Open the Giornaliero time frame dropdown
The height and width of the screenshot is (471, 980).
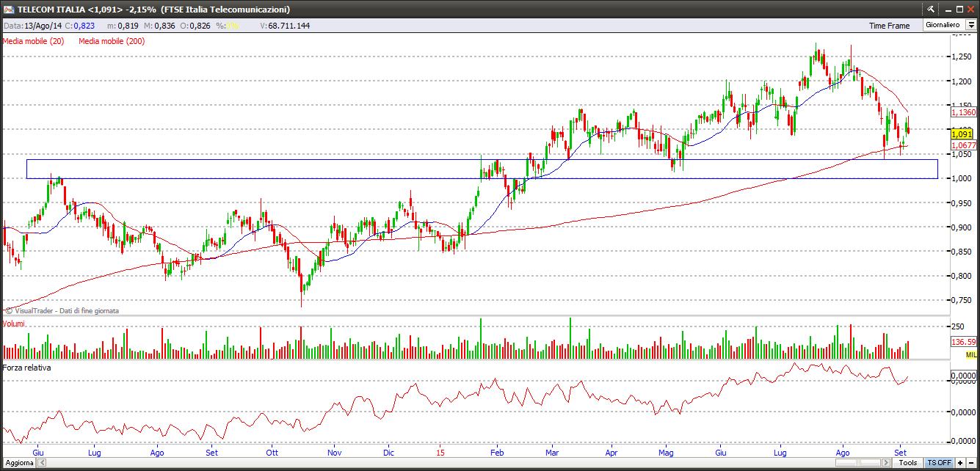[x=970, y=25]
